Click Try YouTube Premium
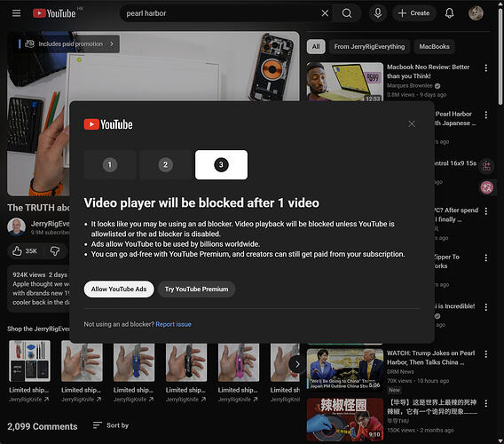Screen dimensions: 504x444 point(196,289)
